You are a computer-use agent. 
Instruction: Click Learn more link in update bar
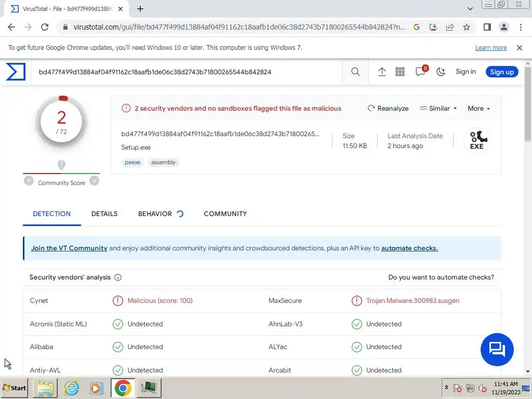tap(491, 48)
